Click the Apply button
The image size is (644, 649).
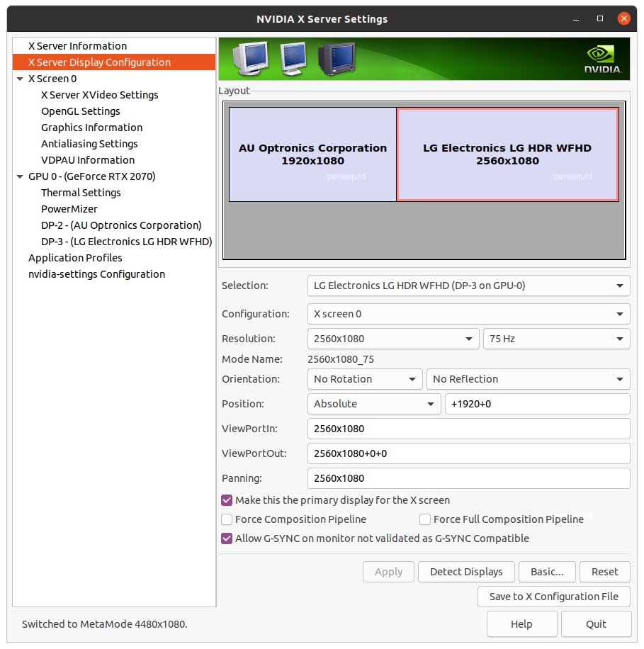tap(389, 572)
